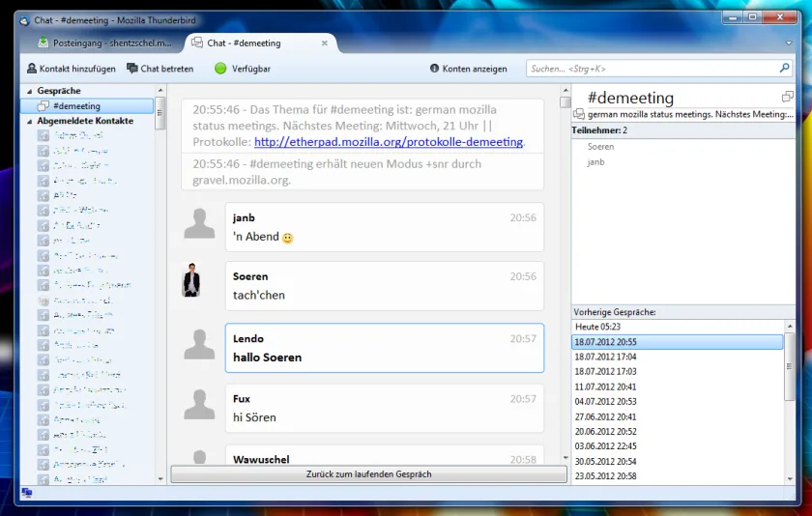The width and height of the screenshot is (812, 516).
Task: Click the smiley emoticon in janb's message
Action: [287, 238]
